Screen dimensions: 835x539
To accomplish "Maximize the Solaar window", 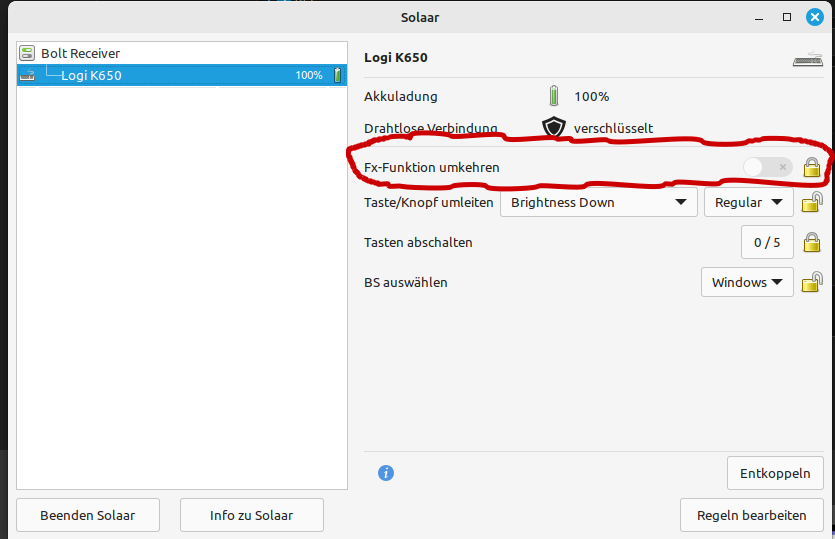I will [x=787, y=17].
